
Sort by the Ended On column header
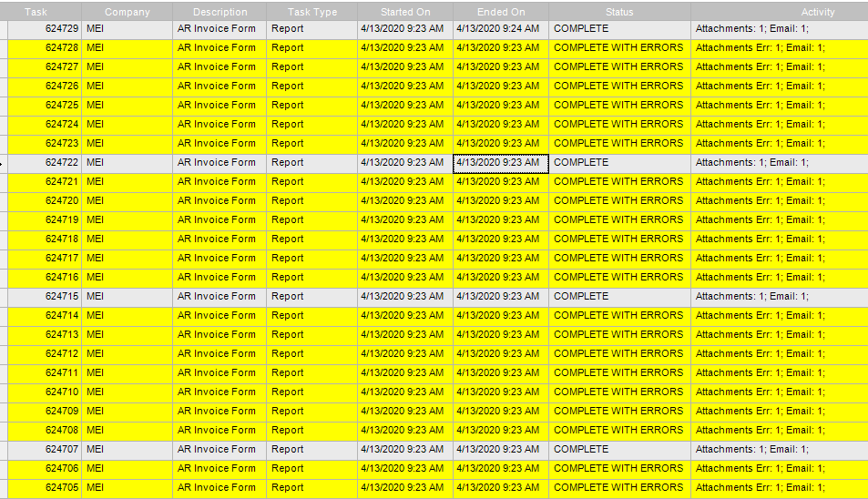pyautogui.click(x=501, y=12)
